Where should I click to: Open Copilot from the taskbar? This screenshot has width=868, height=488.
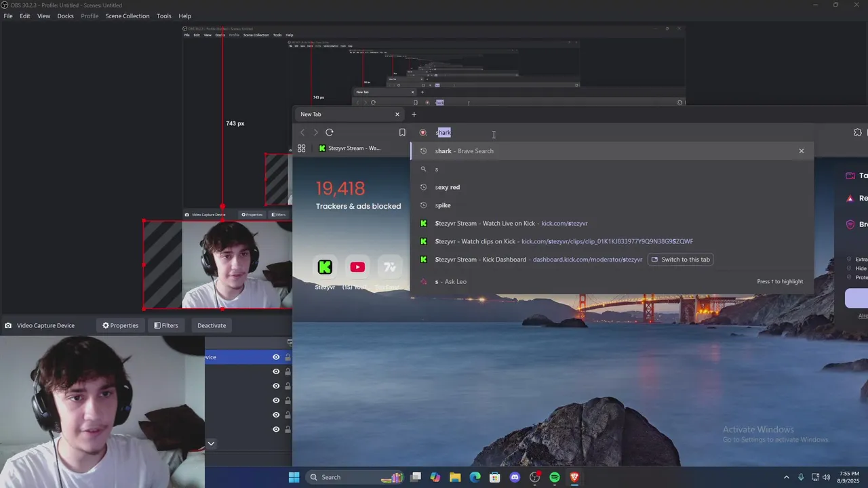pos(435,477)
